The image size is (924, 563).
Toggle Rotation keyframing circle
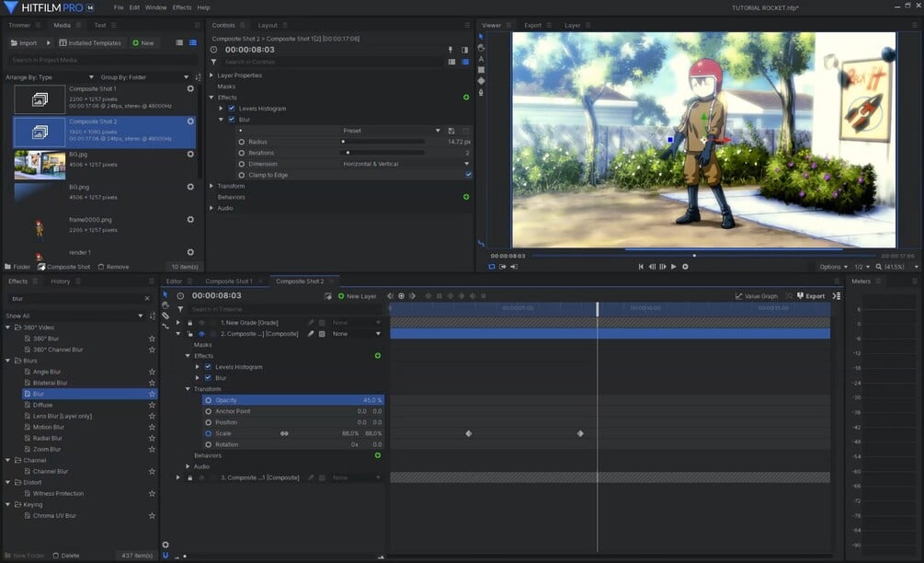[x=208, y=444]
